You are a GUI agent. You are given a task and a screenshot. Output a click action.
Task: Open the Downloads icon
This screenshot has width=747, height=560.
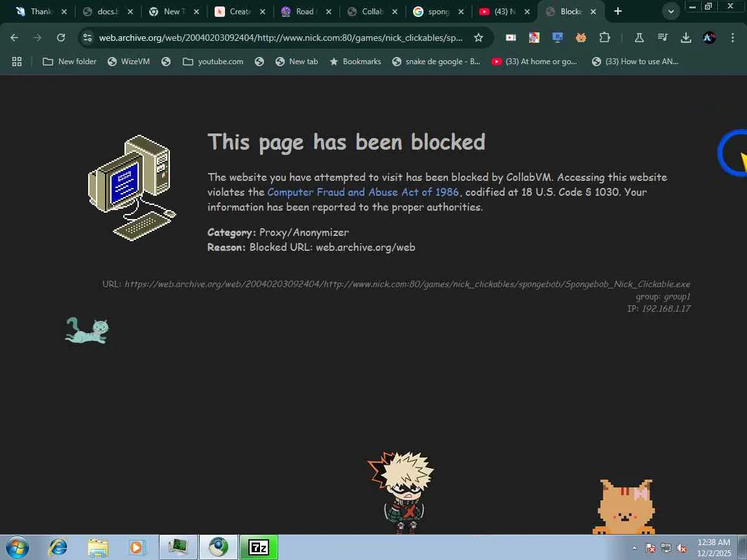click(x=686, y=38)
